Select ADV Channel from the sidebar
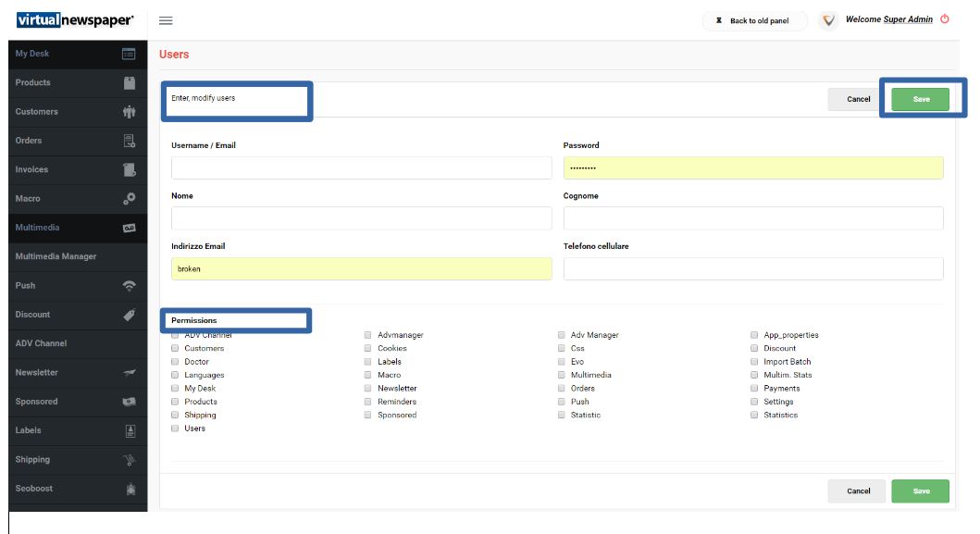The image size is (980, 534). pyautogui.click(x=41, y=343)
